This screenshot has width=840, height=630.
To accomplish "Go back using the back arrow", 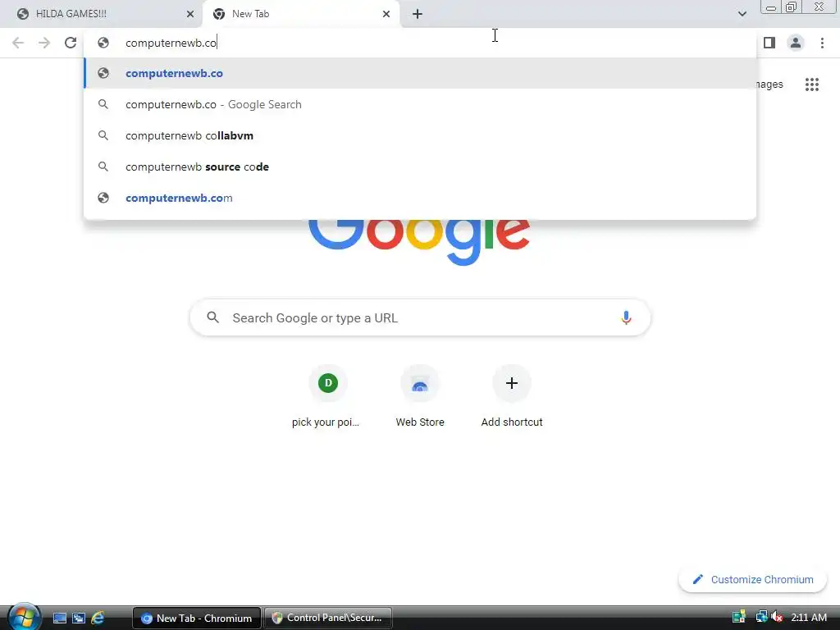I will click(x=18, y=43).
